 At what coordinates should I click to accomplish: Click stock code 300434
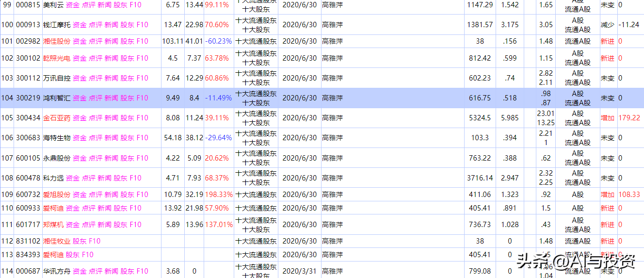pos(28,118)
